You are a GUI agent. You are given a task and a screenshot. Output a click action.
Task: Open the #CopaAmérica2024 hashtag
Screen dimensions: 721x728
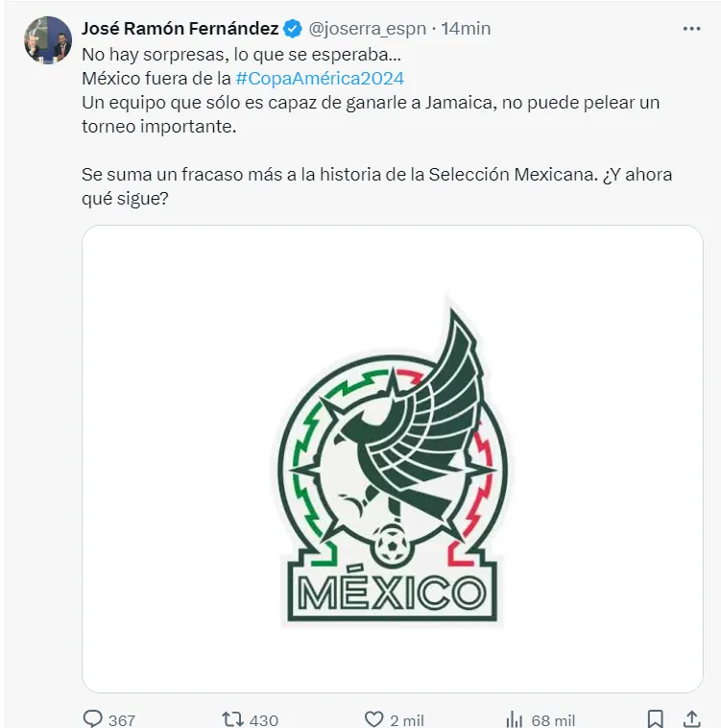click(320, 78)
